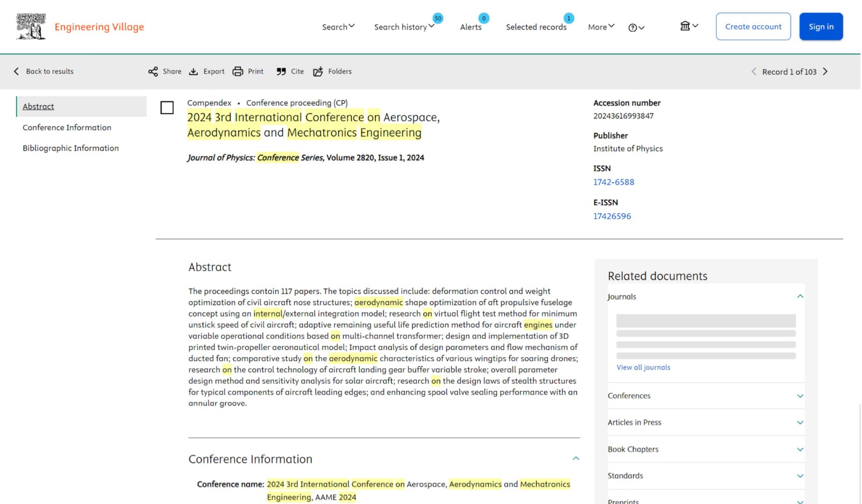Open the More dropdown menu
Image resolution: width=862 pixels, height=504 pixels.
click(601, 27)
